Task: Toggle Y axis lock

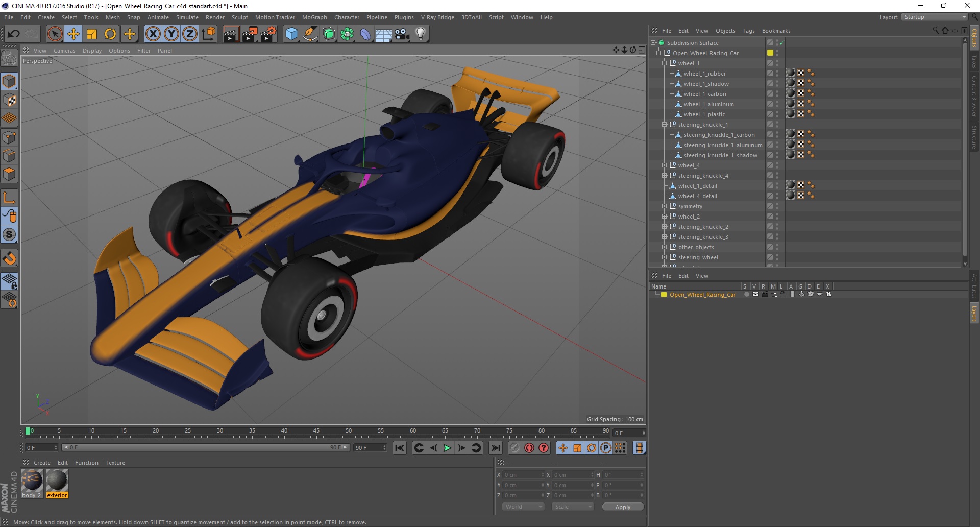Action: pyautogui.click(x=171, y=34)
